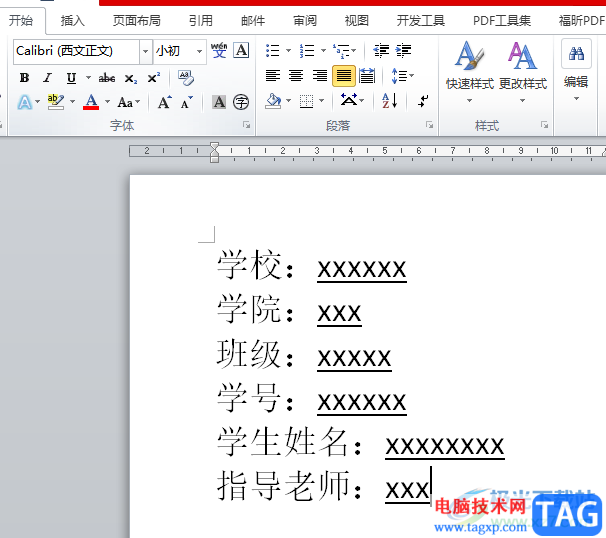The image size is (606, 538).
Task: Expand bullet list dropdown arrow
Action: pyautogui.click(x=288, y=50)
